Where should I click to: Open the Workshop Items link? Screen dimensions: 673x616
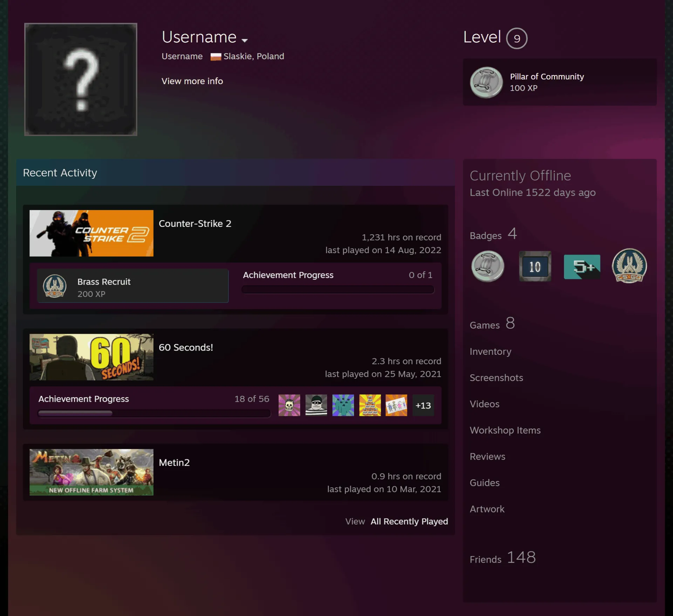coord(505,430)
